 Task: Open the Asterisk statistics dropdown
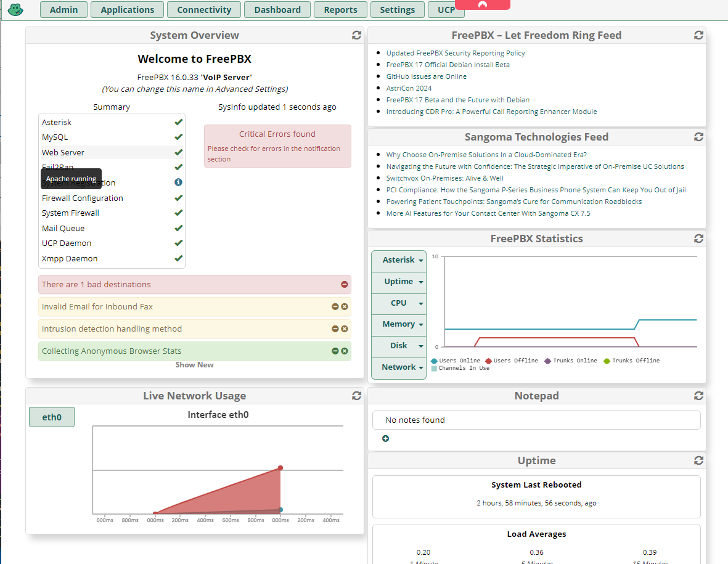(x=399, y=260)
